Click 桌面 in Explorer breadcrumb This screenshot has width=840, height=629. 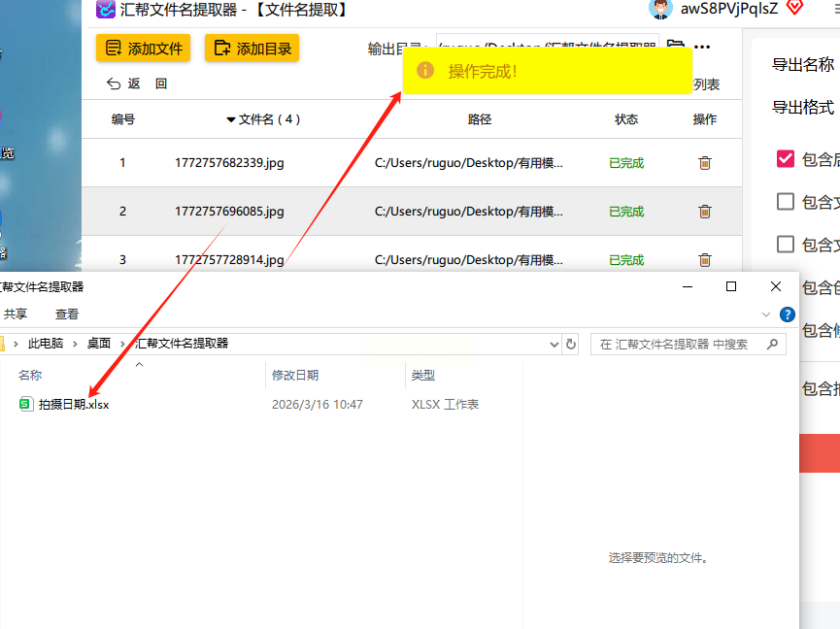click(99, 344)
